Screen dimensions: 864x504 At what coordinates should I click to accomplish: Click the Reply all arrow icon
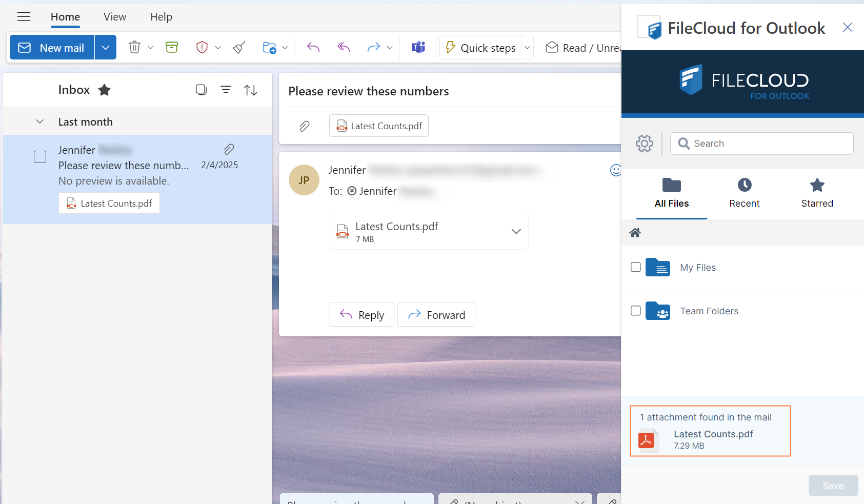point(344,48)
